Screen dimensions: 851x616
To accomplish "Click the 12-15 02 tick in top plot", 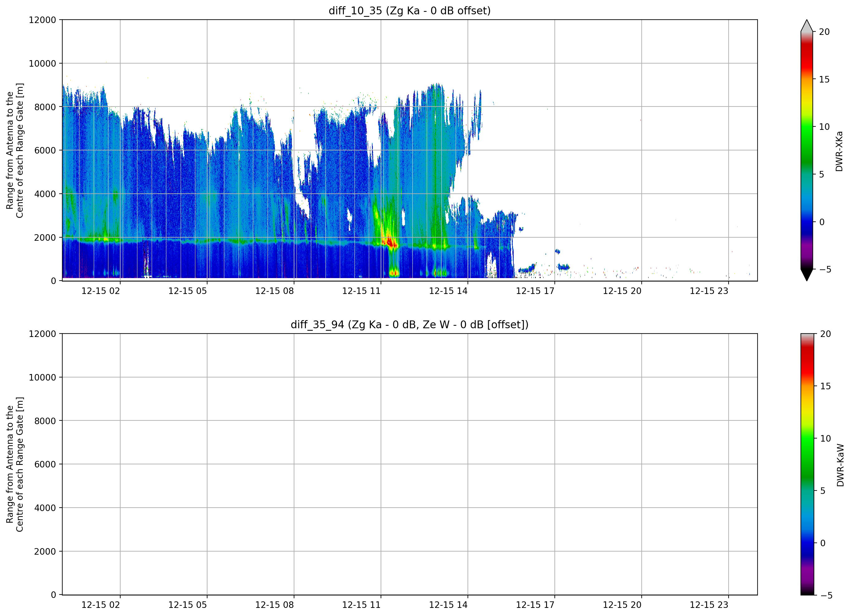I will 101,291.
